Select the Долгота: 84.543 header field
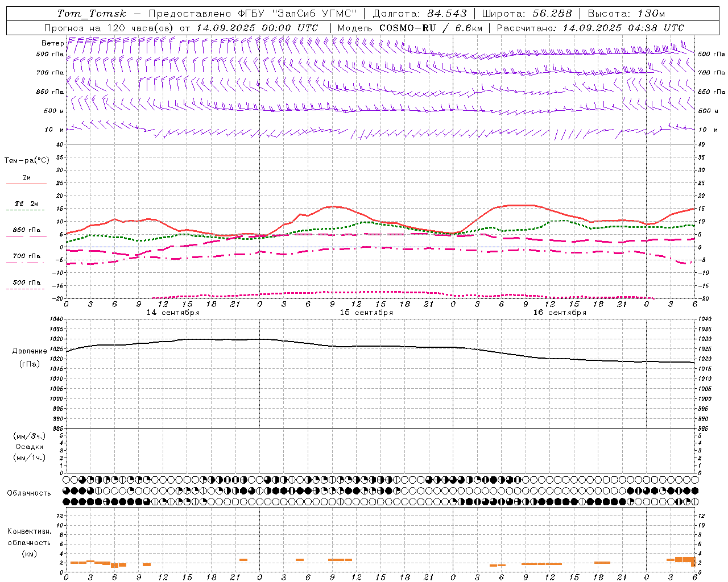Screen dimensions: 728x582 point(420,14)
